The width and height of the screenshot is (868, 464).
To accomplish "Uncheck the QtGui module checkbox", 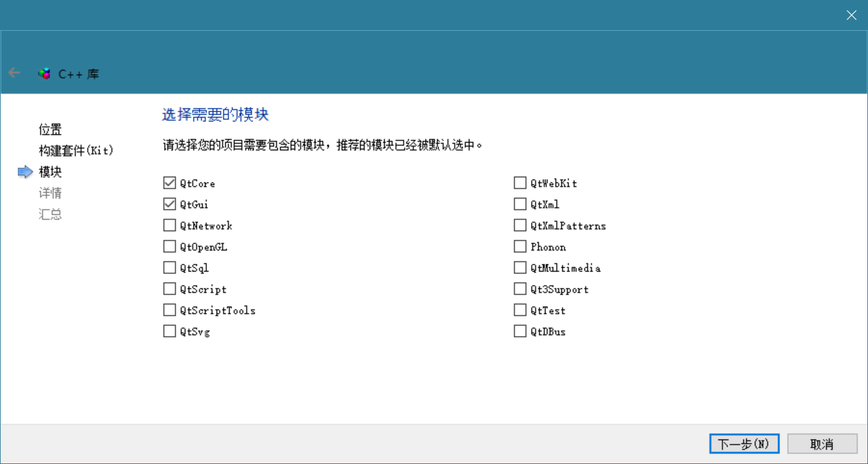I will pyautogui.click(x=169, y=204).
